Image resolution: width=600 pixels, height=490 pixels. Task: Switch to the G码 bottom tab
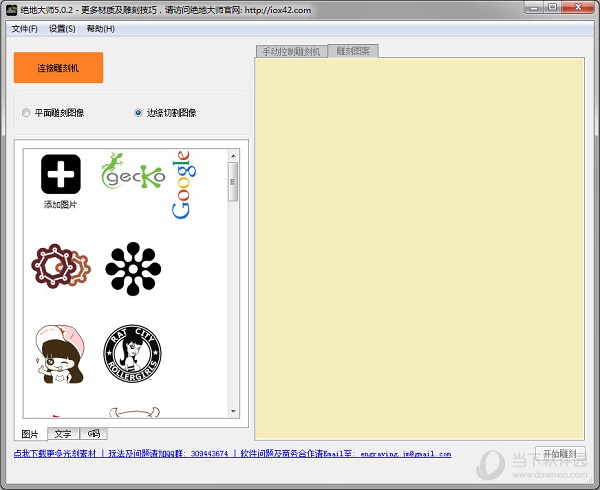tap(93, 434)
